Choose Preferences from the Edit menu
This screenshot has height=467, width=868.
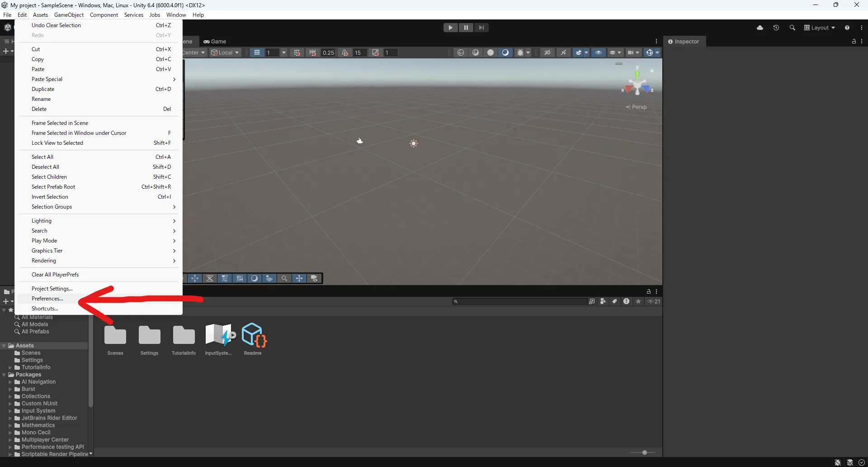[47, 299]
